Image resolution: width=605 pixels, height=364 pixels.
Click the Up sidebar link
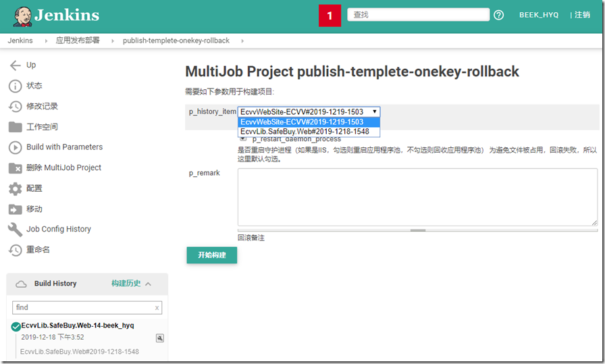[x=31, y=65]
